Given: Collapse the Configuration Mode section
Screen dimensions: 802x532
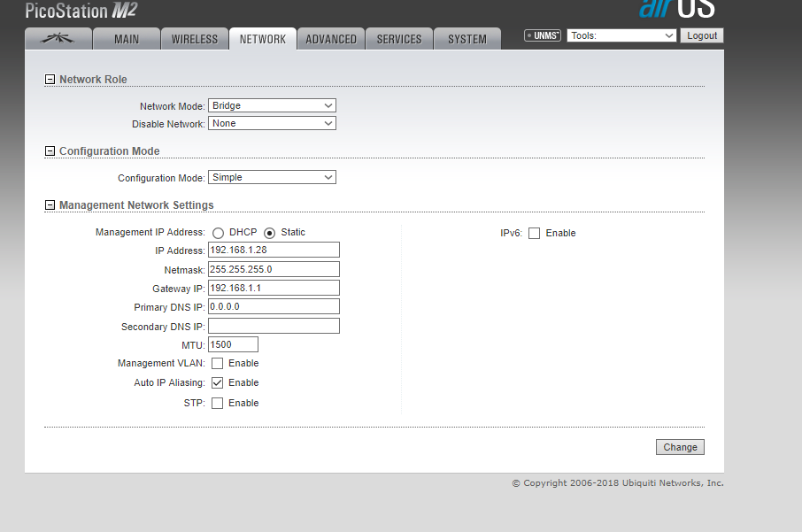Looking at the screenshot, I should [x=50, y=150].
